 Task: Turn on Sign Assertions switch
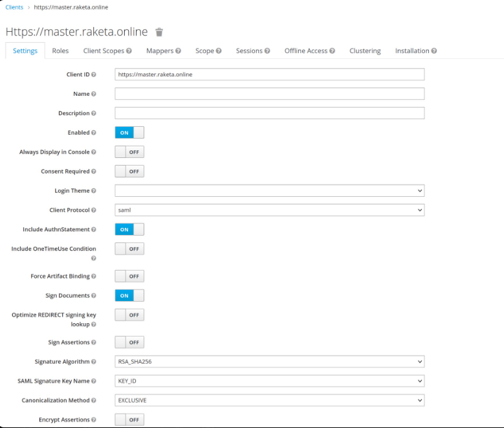pyautogui.click(x=129, y=343)
